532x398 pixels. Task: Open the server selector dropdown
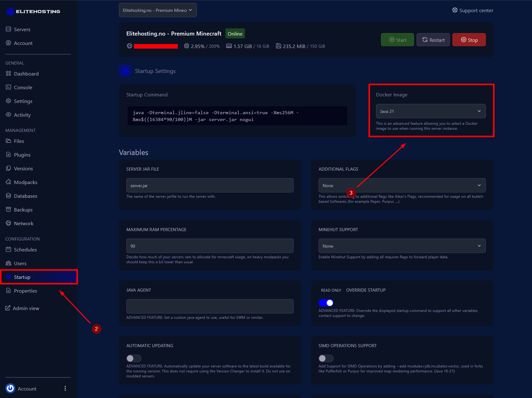(158, 10)
